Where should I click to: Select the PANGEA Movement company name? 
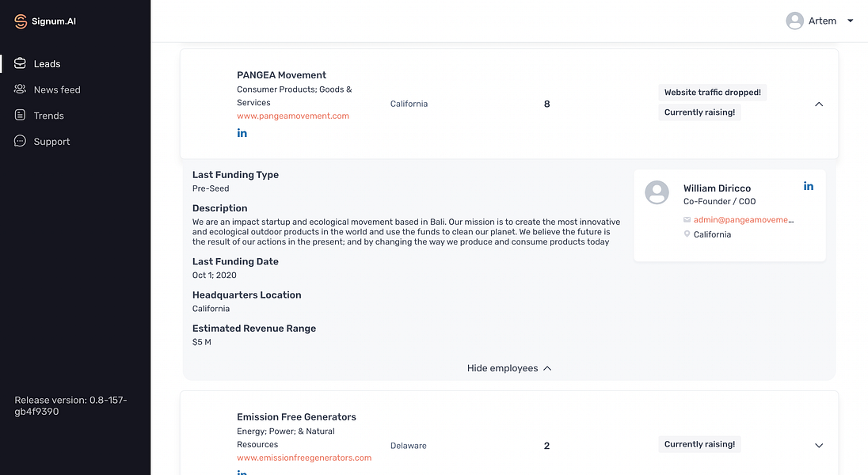coord(281,75)
